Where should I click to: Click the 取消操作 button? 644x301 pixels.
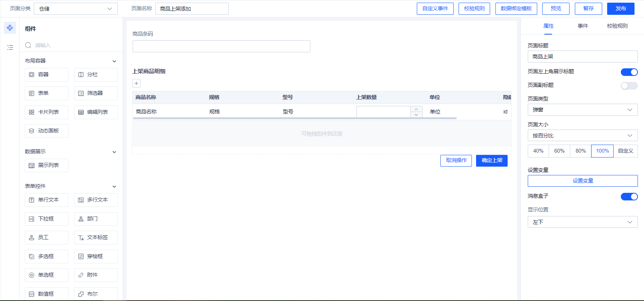pos(456,161)
